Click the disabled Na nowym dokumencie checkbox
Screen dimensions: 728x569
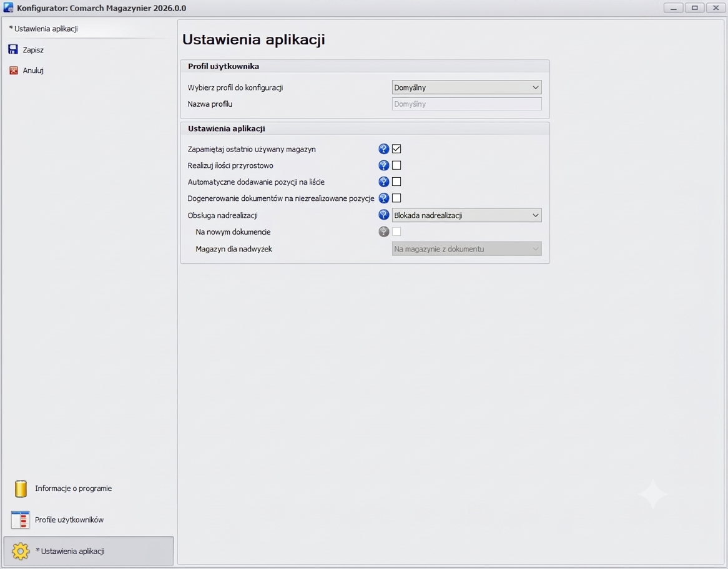(x=396, y=231)
